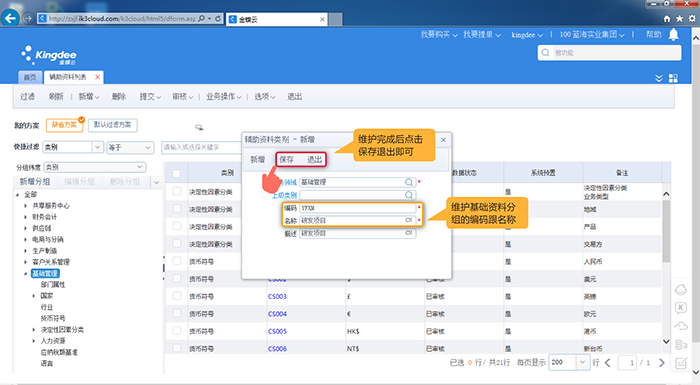Viewport: 700px width, 385px height.
Task: Switch to the 首页 tab
Action: 30,77
